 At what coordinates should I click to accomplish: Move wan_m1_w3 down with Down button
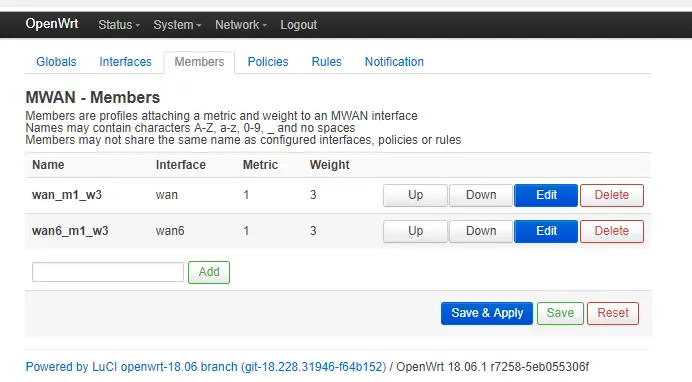[x=481, y=195]
